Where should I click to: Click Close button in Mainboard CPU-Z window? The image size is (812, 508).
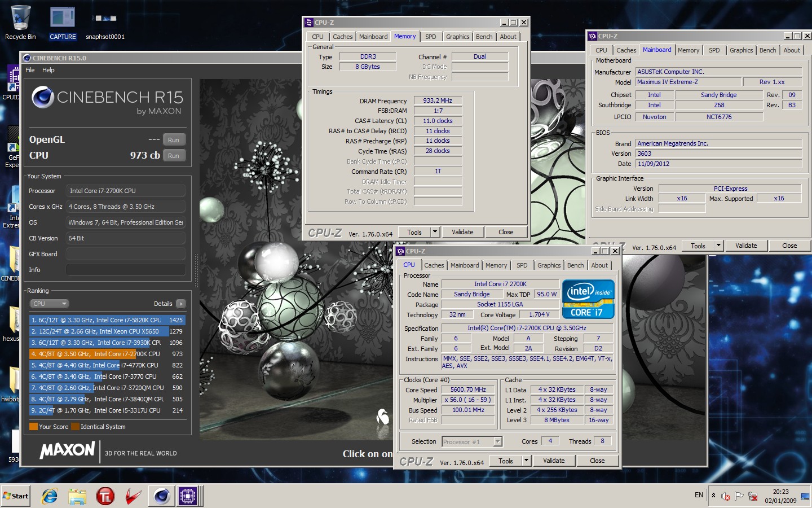(x=789, y=246)
